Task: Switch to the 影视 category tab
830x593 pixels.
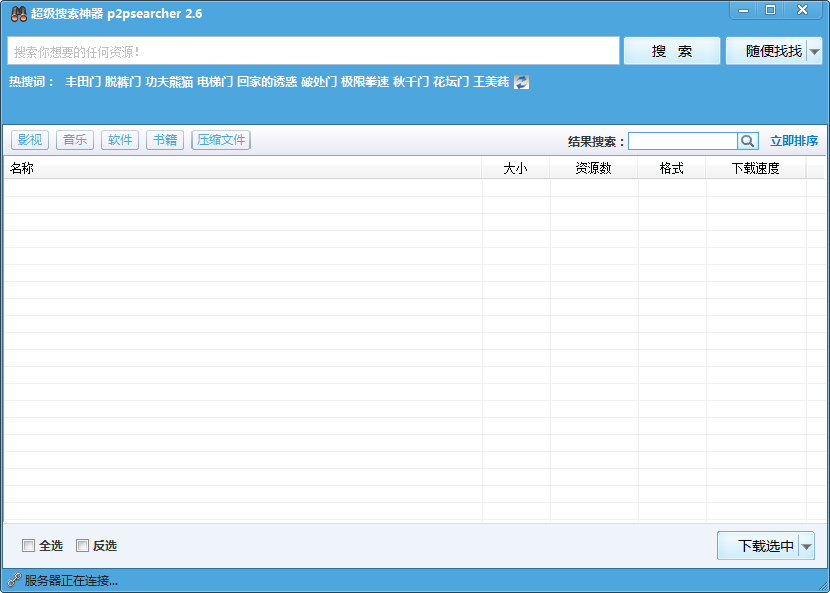Action: [31, 140]
